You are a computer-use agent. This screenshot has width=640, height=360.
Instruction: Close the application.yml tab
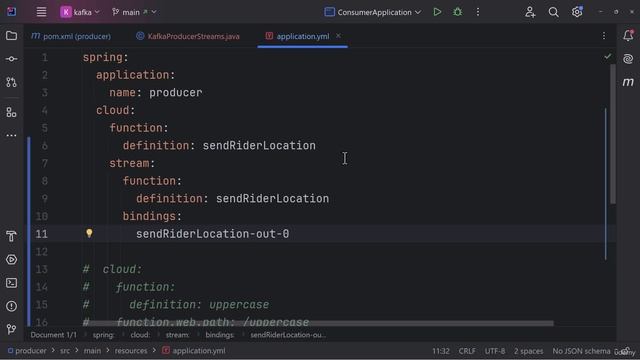[x=338, y=36]
